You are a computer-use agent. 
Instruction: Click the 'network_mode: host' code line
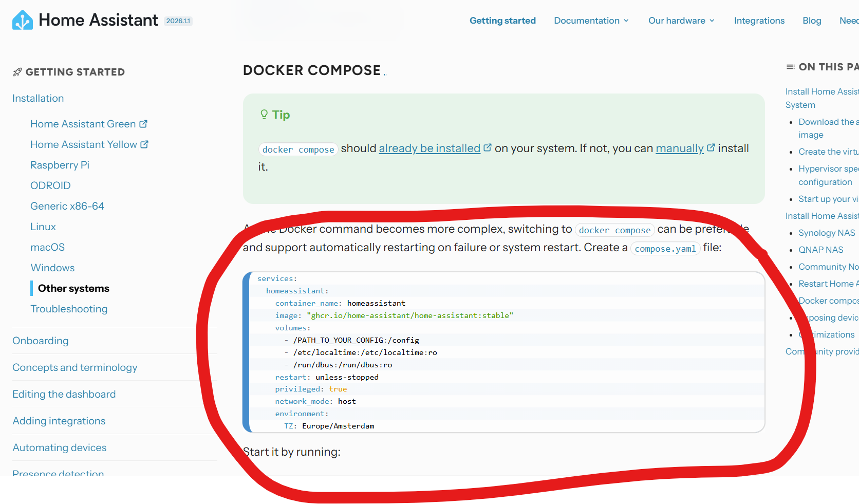tap(315, 401)
